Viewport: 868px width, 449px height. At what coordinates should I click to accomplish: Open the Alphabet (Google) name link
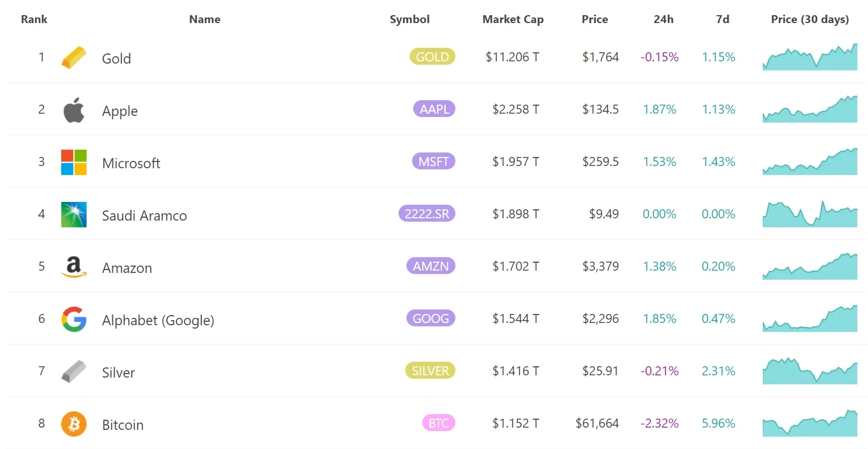click(158, 320)
